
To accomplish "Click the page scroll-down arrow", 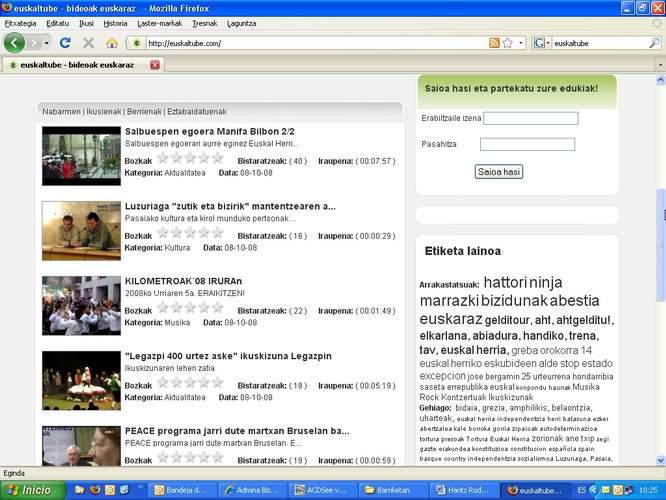I will tap(660, 460).
